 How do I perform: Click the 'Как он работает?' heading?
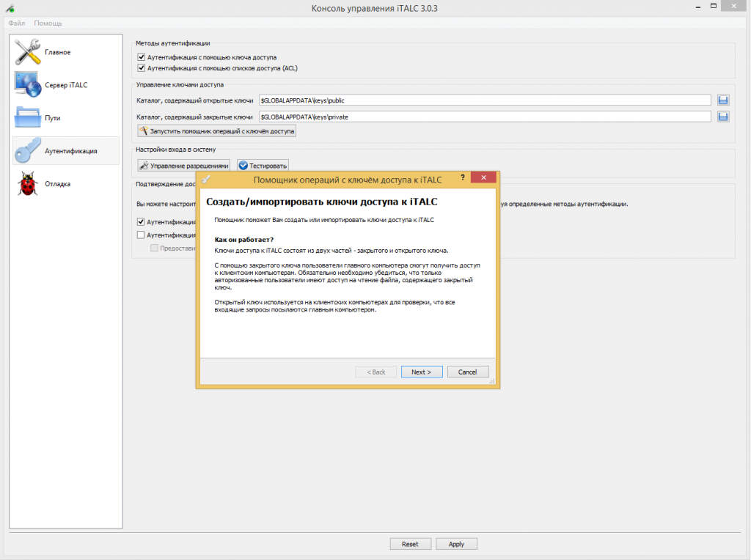click(x=243, y=239)
